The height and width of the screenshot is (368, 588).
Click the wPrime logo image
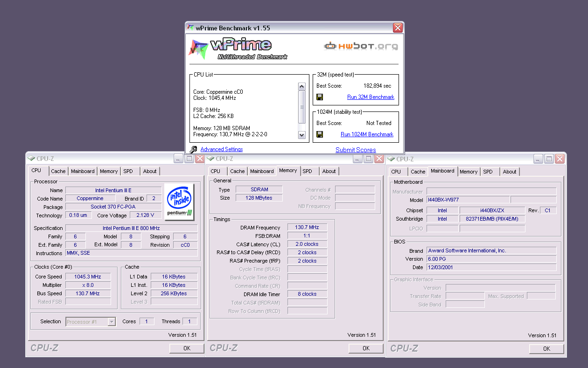point(238,49)
